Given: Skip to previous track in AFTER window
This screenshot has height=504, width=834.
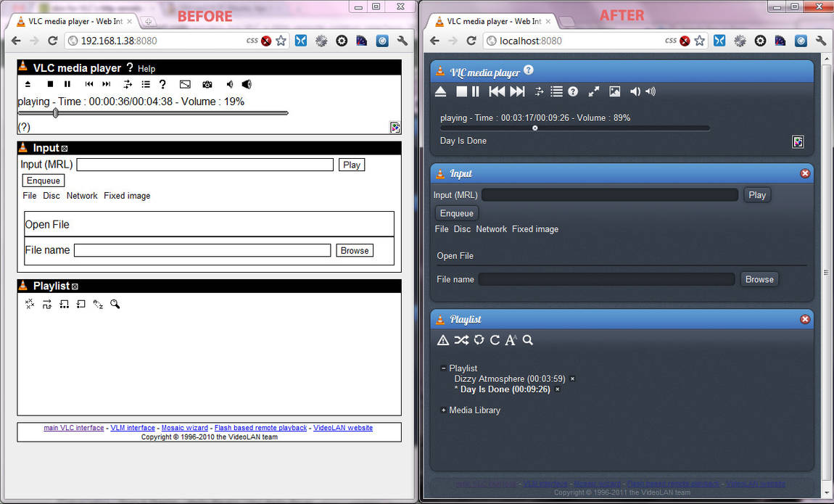Looking at the screenshot, I should point(497,91).
